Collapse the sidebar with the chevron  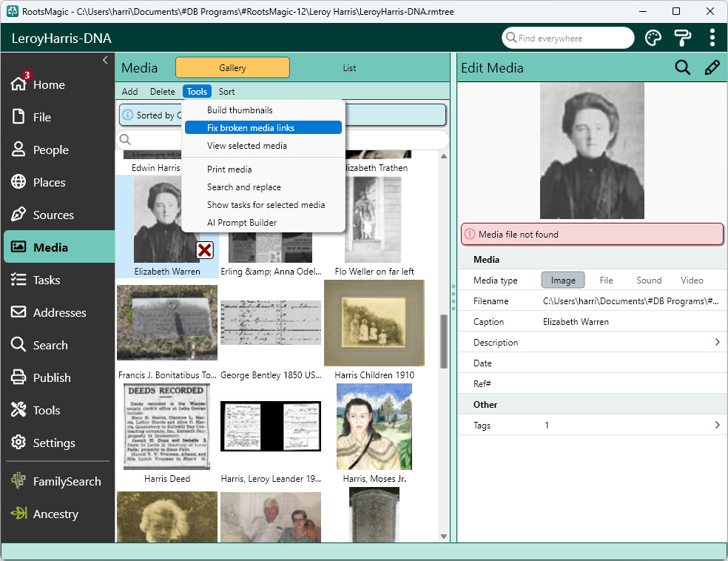[x=105, y=60]
